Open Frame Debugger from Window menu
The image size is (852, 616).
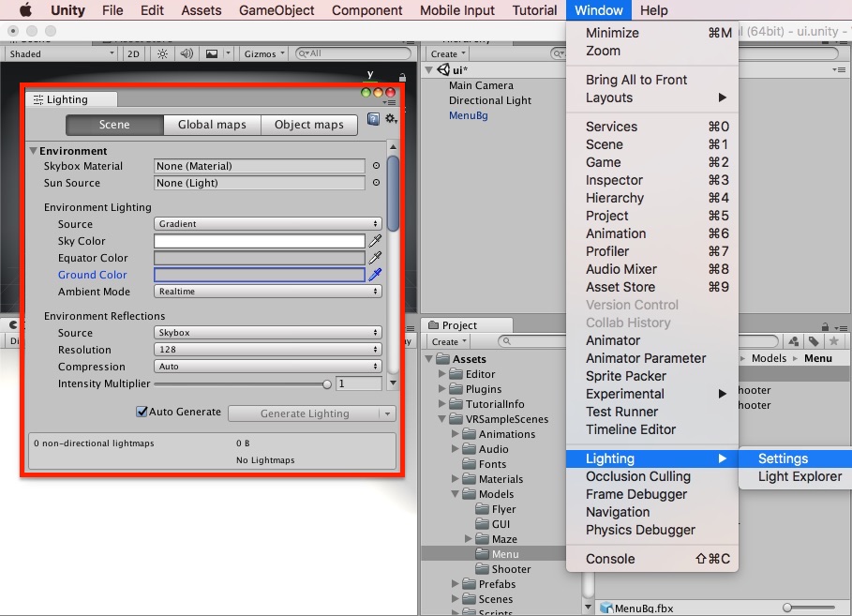coord(652,494)
